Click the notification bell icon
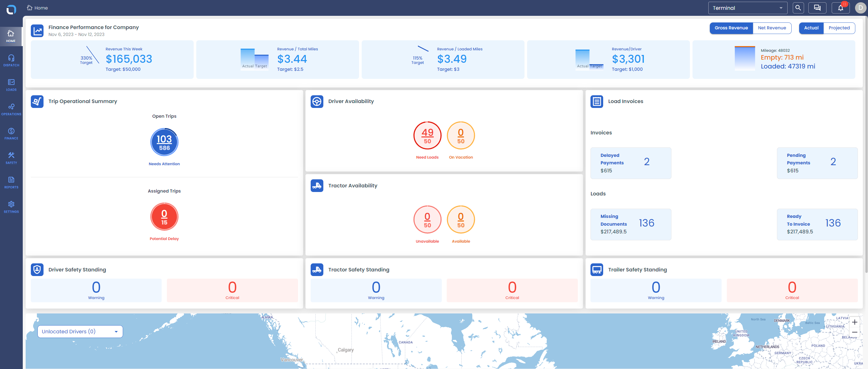 click(840, 8)
